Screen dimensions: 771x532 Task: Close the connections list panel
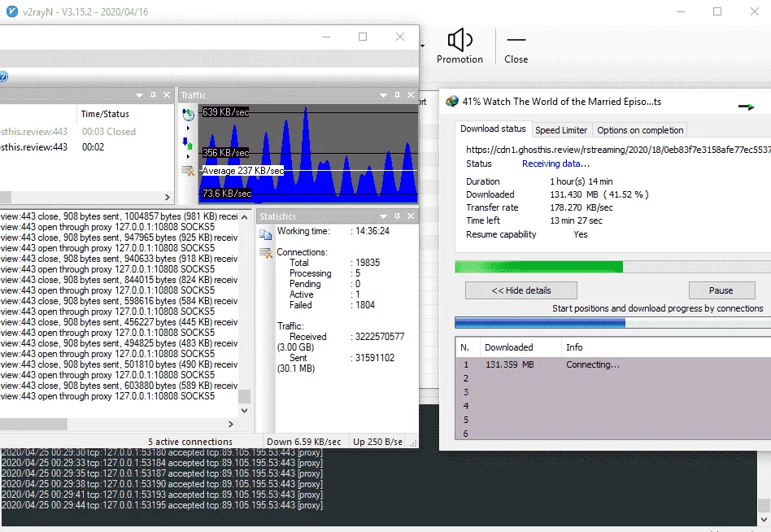point(167,95)
